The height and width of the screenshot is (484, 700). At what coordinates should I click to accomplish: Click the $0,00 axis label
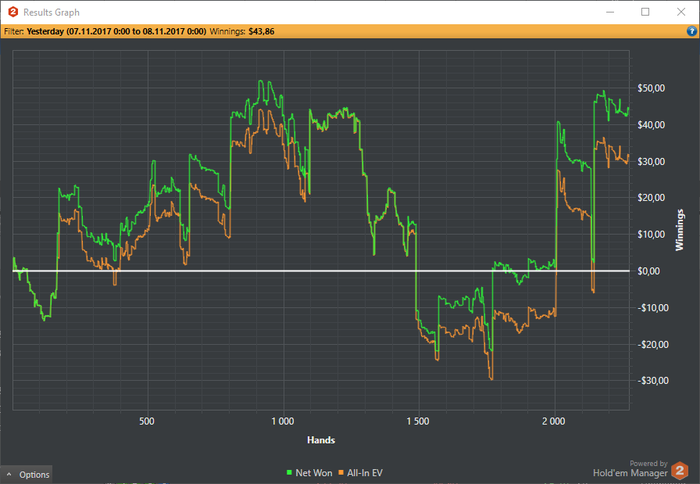point(648,271)
